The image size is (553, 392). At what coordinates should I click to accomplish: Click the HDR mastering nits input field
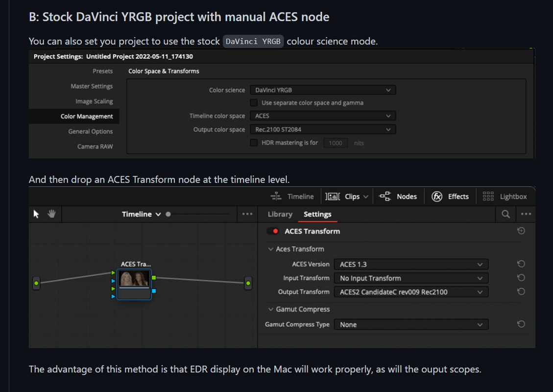pos(336,143)
